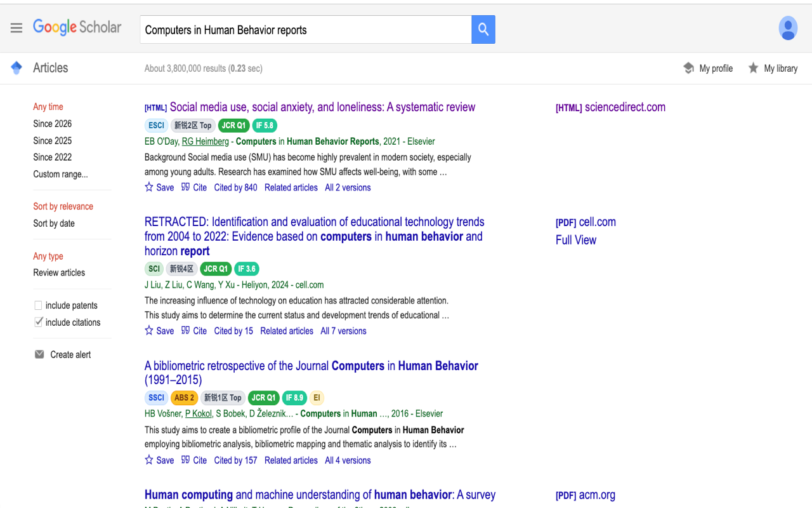Click the Save star for Social media use article

(149, 187)
